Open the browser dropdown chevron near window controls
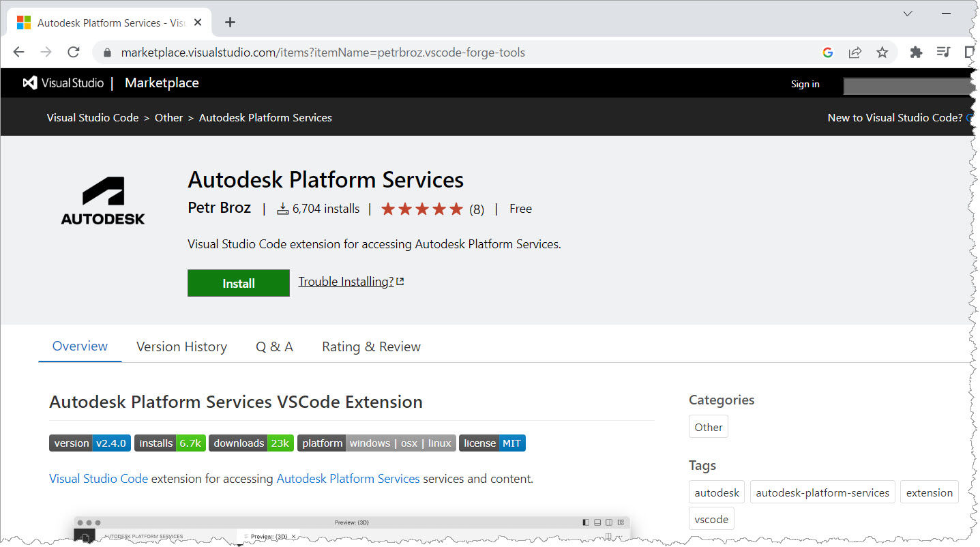Viewport: 980px width, 547px height. [908, 14]
